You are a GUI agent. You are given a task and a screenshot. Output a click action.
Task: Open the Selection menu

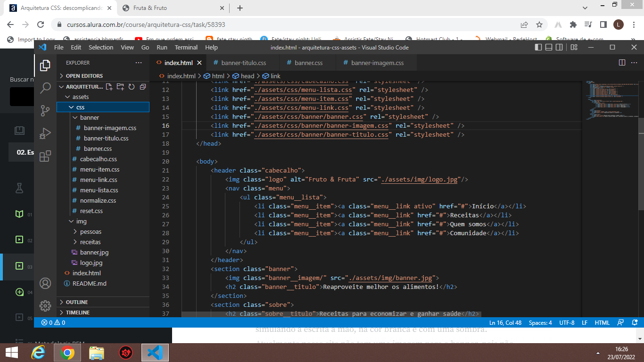[101, 47]
